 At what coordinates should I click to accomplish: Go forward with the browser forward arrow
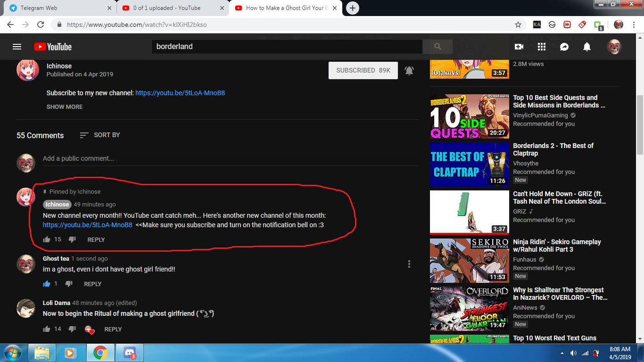(x=25, y=25)
